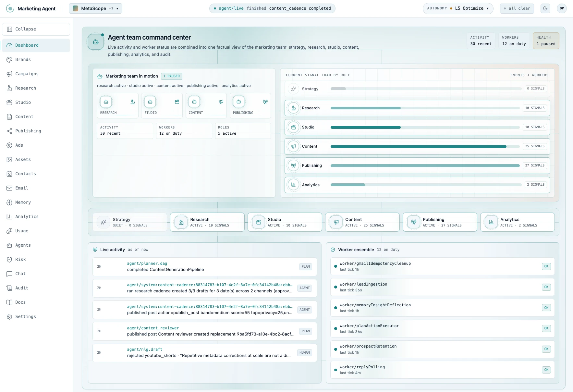This screenshot has width=573, height=392.
Task: Open Campaigns in sidebar
Action: point(36,74)
